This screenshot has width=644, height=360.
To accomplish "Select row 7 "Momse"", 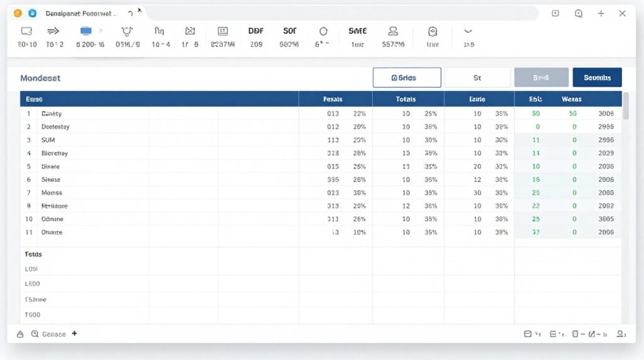I will (321, 192).
